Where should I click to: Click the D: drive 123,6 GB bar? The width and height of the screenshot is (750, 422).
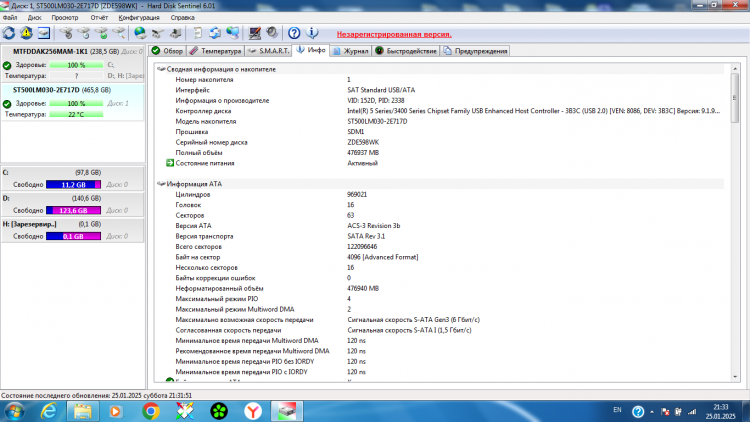(x=73, y=211)
